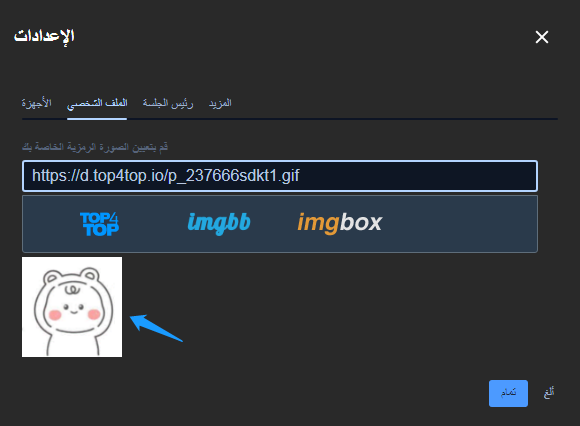This screenshot has width=580, height=426.
Task: Close the الإعدادات settings dialog with X
Action: (x=542, y=37)
